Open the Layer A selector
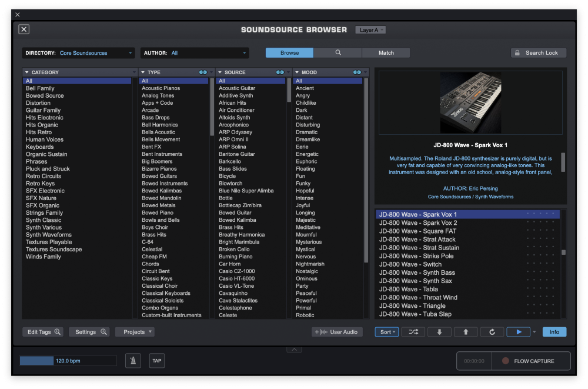The width and height of the screenshot is (588, 389). (370, 30)
